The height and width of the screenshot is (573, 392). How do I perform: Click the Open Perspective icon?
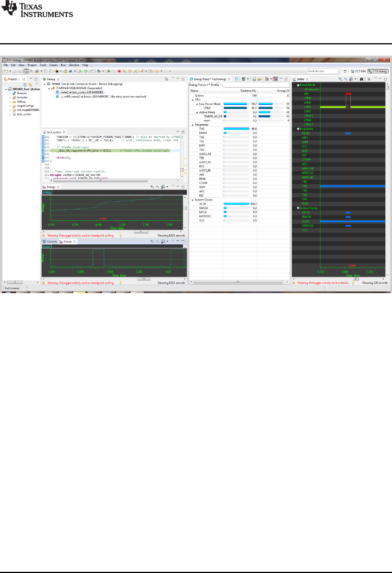pyautogui.click(x=345, y=71)
